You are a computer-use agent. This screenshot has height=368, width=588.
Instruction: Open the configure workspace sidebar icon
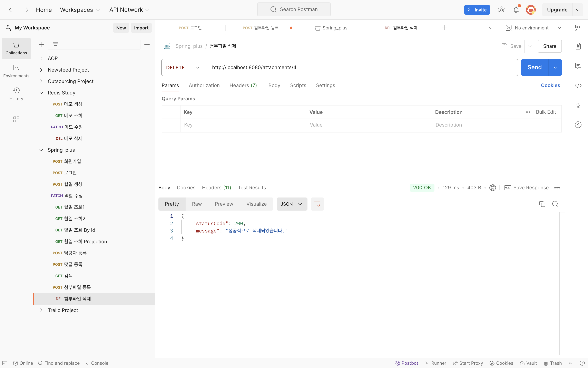pyautogui.click(x=16, y=119)
